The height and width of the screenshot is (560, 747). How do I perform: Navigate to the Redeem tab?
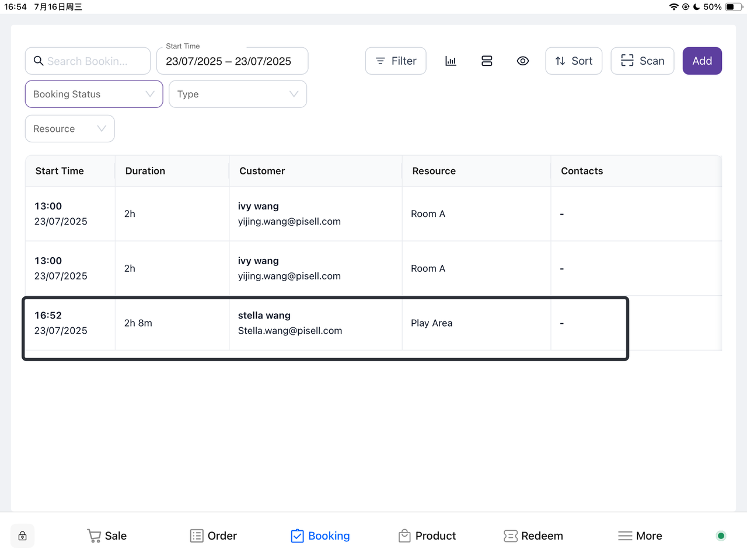point(533,536)
